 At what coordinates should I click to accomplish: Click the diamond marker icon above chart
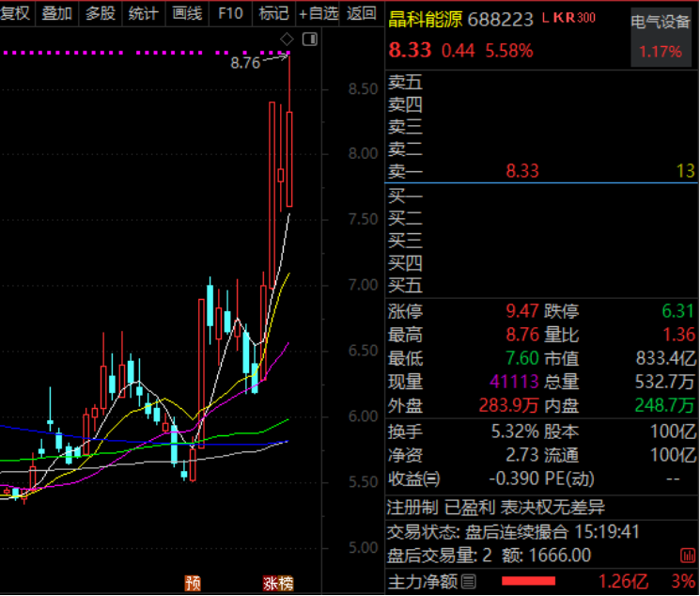287,39
